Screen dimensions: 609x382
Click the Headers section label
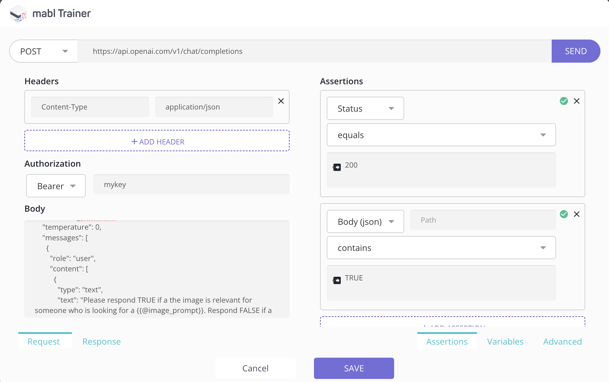click(42, 81)
